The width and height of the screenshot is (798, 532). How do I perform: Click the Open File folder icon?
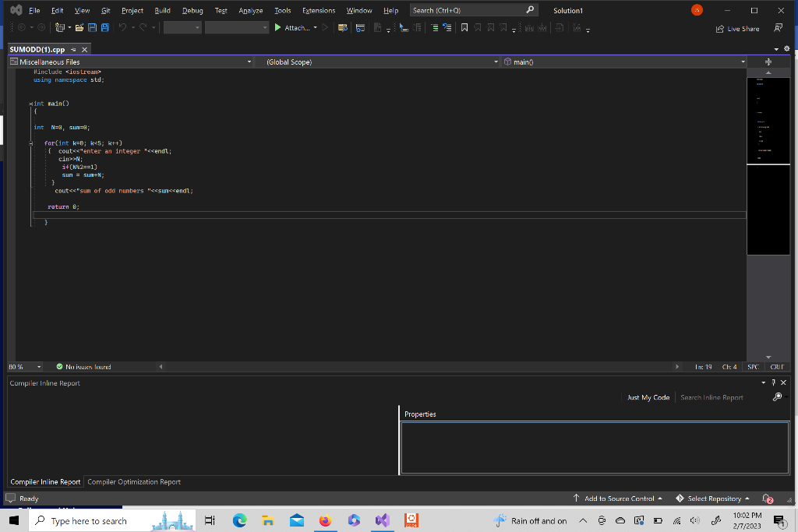point(79,28)
